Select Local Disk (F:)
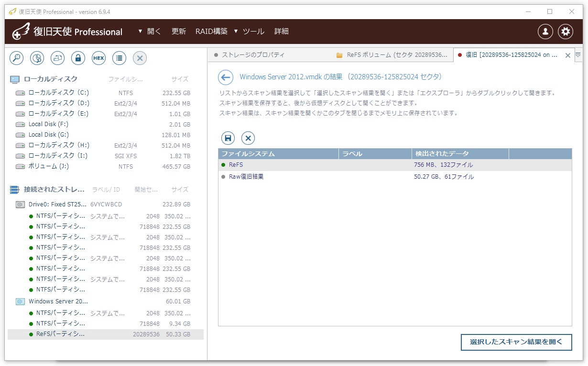The height and width of the screenshot is (366, 588). (x=106, y=124)
